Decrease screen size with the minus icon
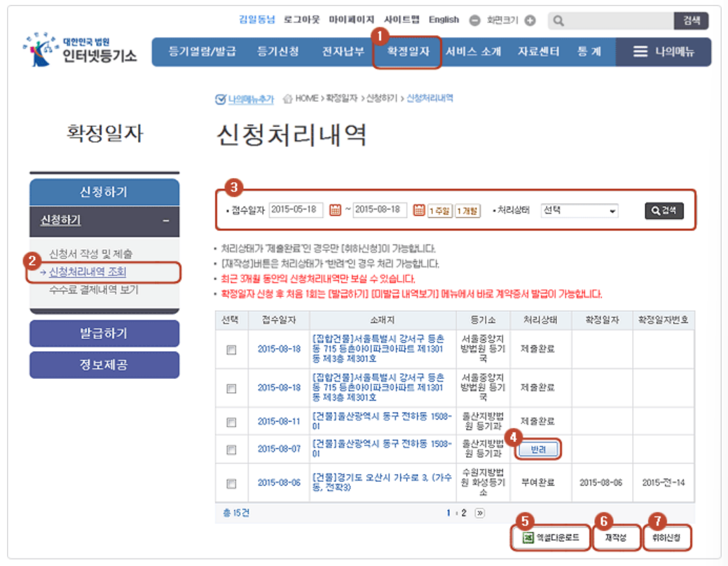 476,20
